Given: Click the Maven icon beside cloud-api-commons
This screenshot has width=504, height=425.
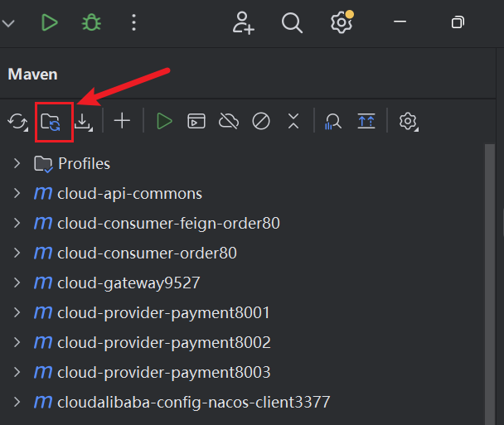Looking at the screenshot, I should (43, 194).
